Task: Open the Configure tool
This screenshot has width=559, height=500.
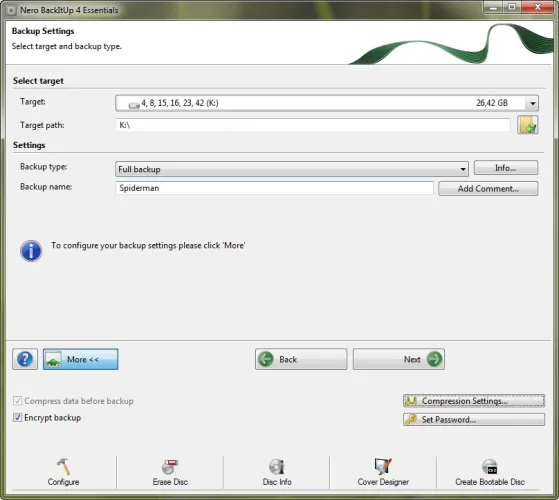Action: click(63, 472)
